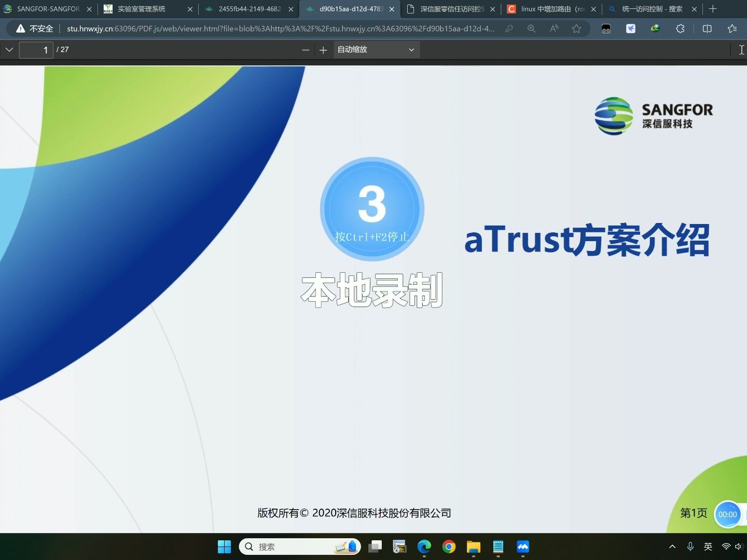Switch to the 统一访问控制 - 搜索 tab
Screen dimensions: 747x560
pyautogui.click(x=652, y=9)
